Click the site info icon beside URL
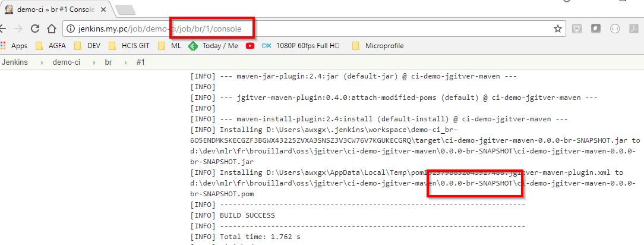 click(71, 29)
